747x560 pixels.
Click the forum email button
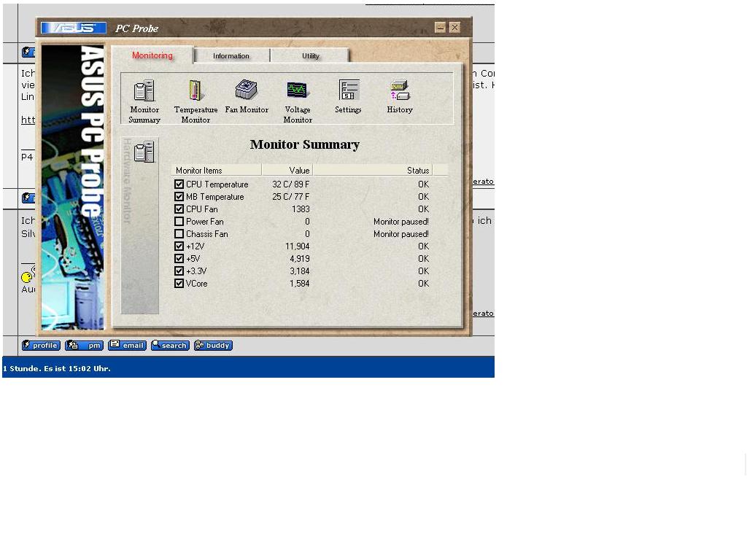pos(127,345)
